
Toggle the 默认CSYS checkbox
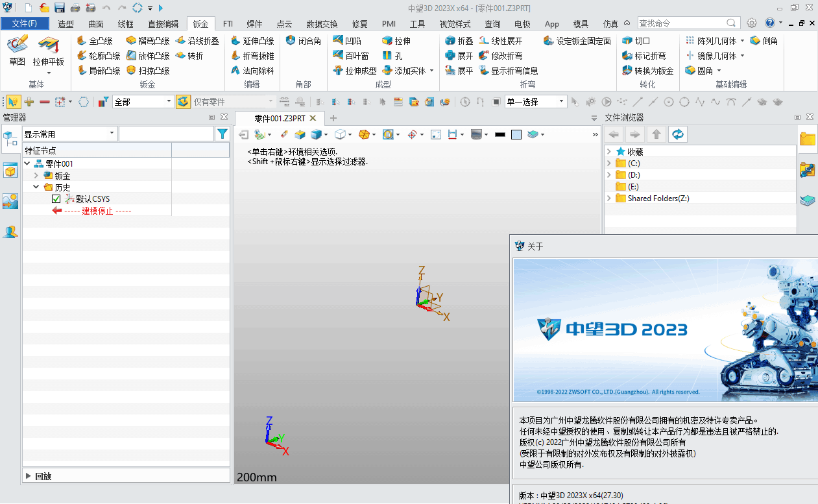(x=56, y=199)
